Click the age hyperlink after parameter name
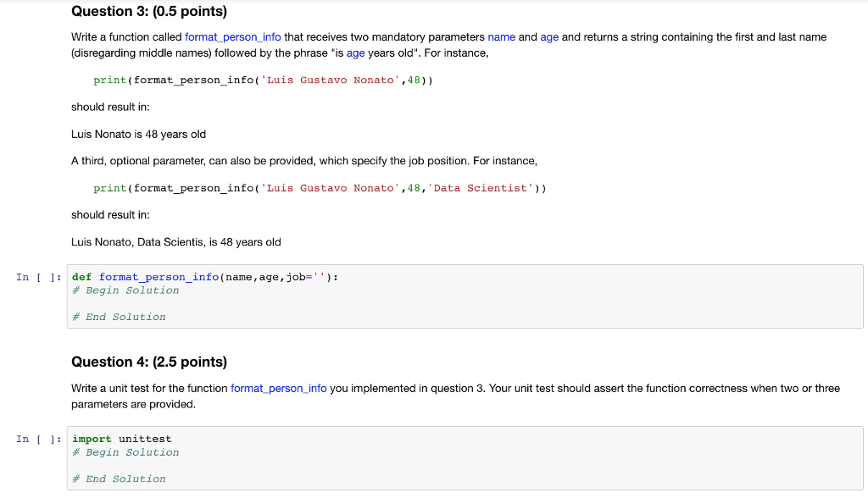 [x=549, y=37]
